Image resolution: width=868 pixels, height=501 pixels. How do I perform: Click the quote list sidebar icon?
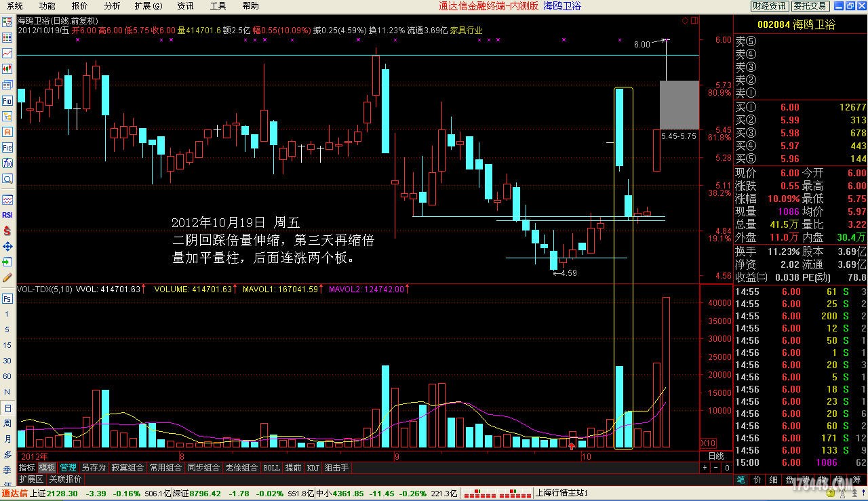7,38
